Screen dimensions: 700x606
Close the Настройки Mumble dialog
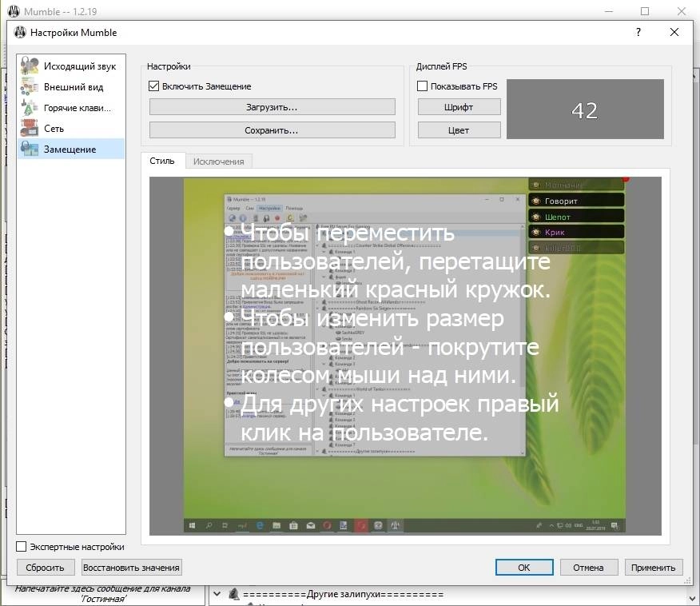674,32
